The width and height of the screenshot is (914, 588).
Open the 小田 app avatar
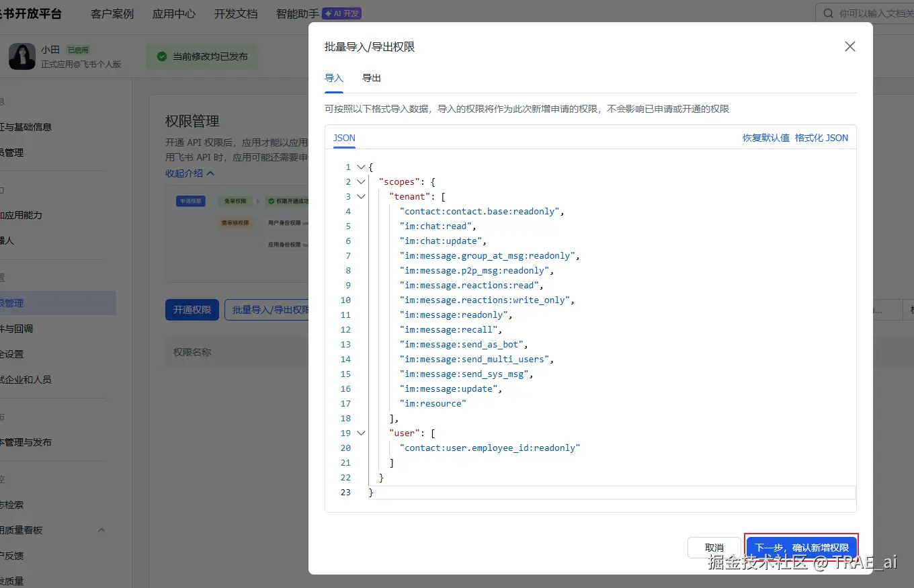[x=22, y=56]
